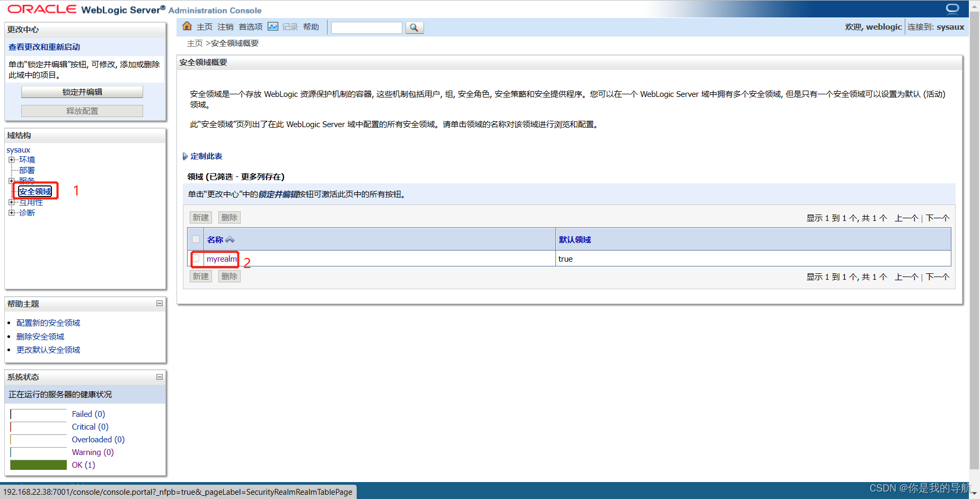Click the 默认领域 column header
Screen dimensions: 980x499
point(575,240)
